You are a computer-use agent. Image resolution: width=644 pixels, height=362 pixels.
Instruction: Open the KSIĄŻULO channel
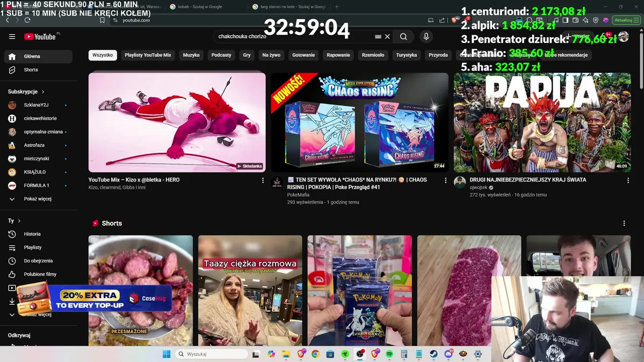[x=38, y=172]
